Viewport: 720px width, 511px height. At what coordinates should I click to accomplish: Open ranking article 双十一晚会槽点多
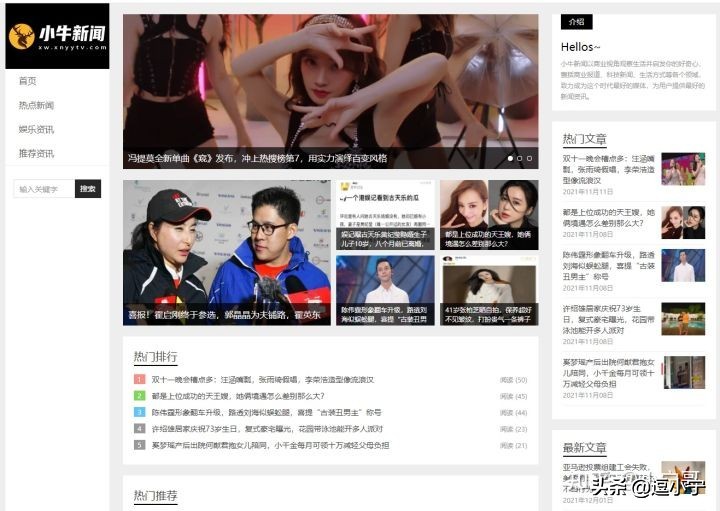[x=263, y=380]
